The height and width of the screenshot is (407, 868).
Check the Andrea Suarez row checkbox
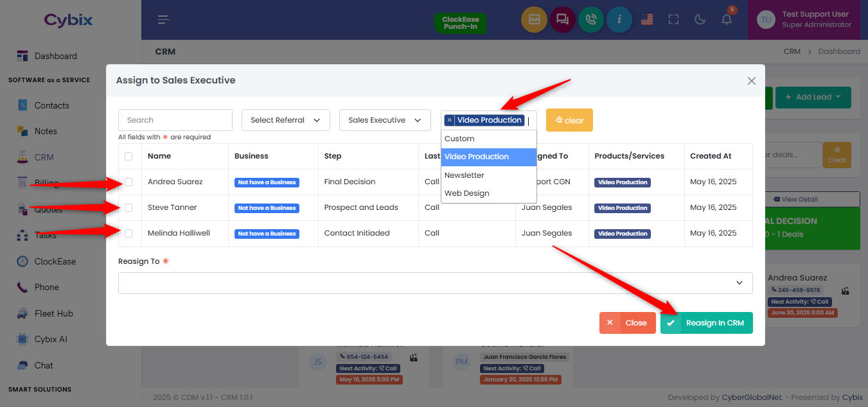point(128,182)
